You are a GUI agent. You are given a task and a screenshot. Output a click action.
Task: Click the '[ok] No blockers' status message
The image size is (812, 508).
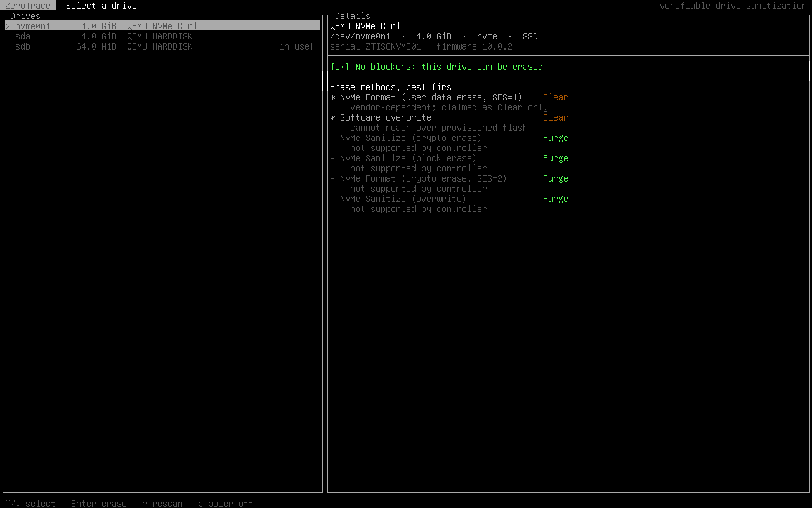pyautogui.click(x=436, y=67)
